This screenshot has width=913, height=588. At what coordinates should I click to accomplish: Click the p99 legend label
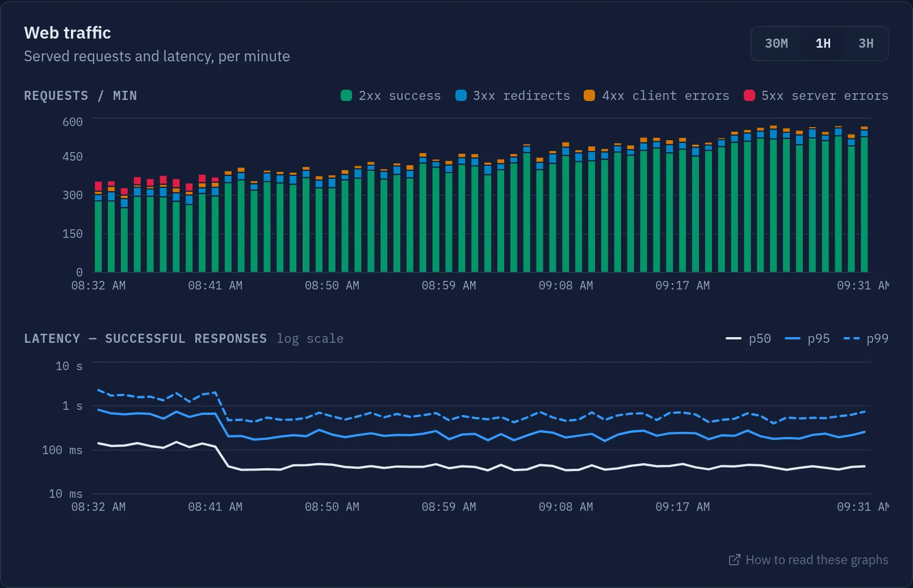[x=877, y=339]
